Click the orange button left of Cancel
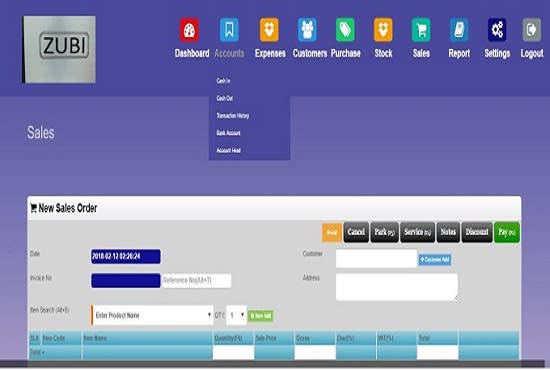 (332, 233)
